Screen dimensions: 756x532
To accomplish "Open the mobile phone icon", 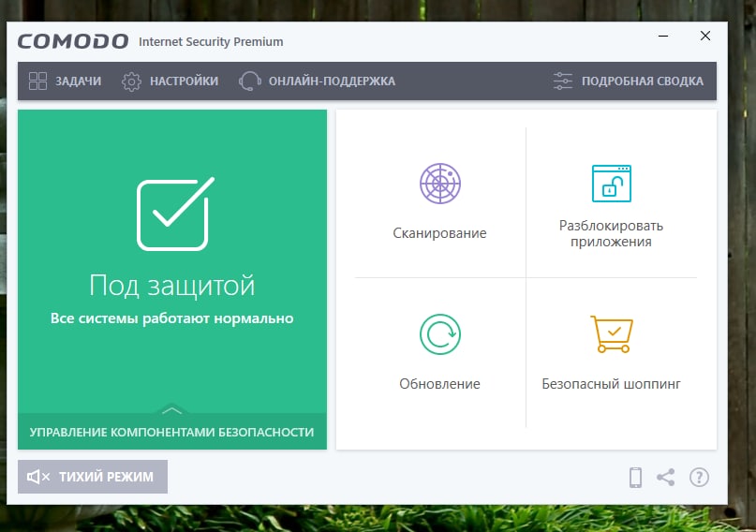I will (x=635, y=478).
